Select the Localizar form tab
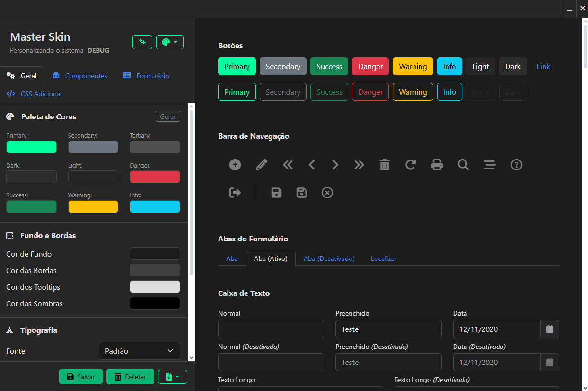 pos(384,258)
